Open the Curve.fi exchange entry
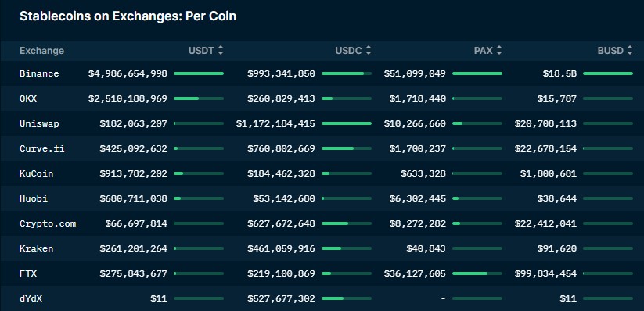 click(42, 148)
